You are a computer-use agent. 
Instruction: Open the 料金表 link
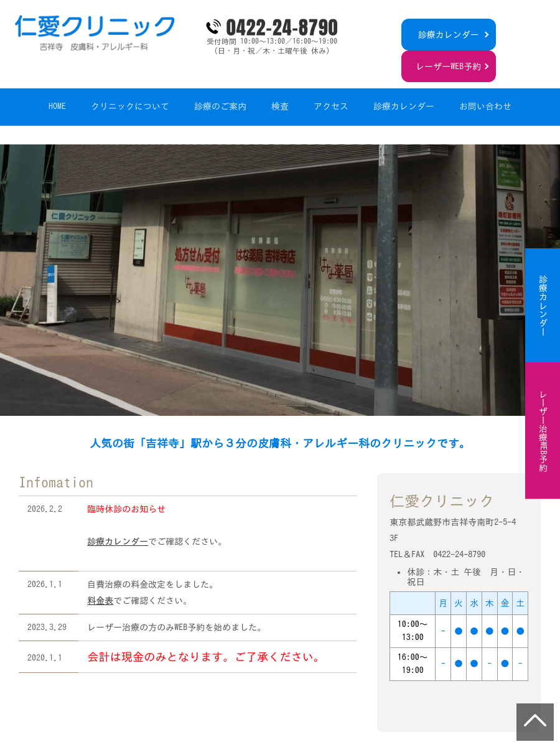[x=100, y=601]
